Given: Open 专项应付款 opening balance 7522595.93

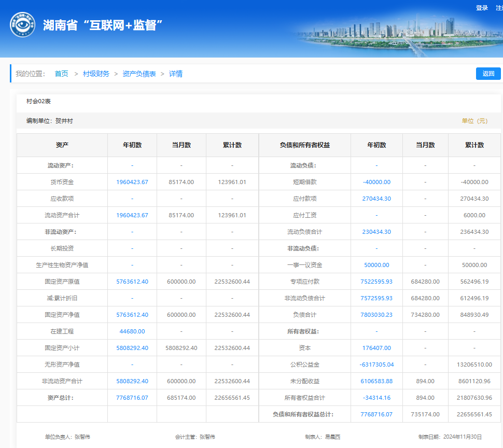Looking at the screenshot, I should click(376, 282).
